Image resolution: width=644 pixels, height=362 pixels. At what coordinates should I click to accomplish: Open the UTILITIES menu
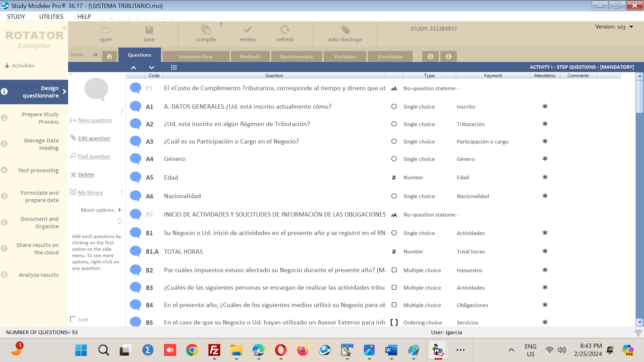51,17
